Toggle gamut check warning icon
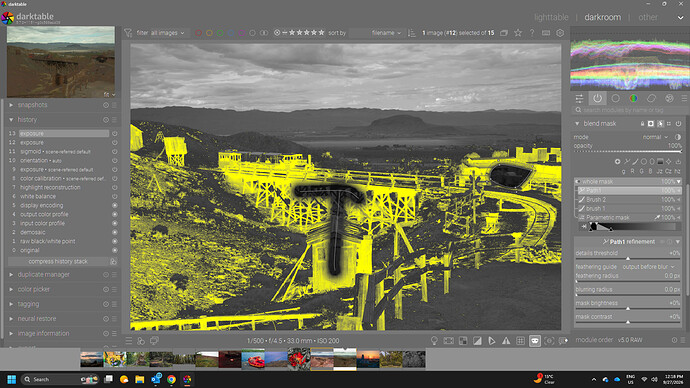 pos(506,340)
